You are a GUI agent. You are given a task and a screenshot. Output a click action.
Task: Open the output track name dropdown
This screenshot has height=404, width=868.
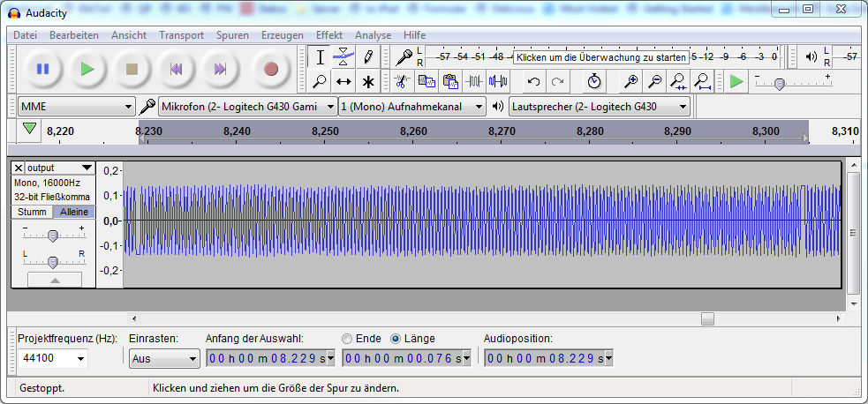click(x=60, y=168)
